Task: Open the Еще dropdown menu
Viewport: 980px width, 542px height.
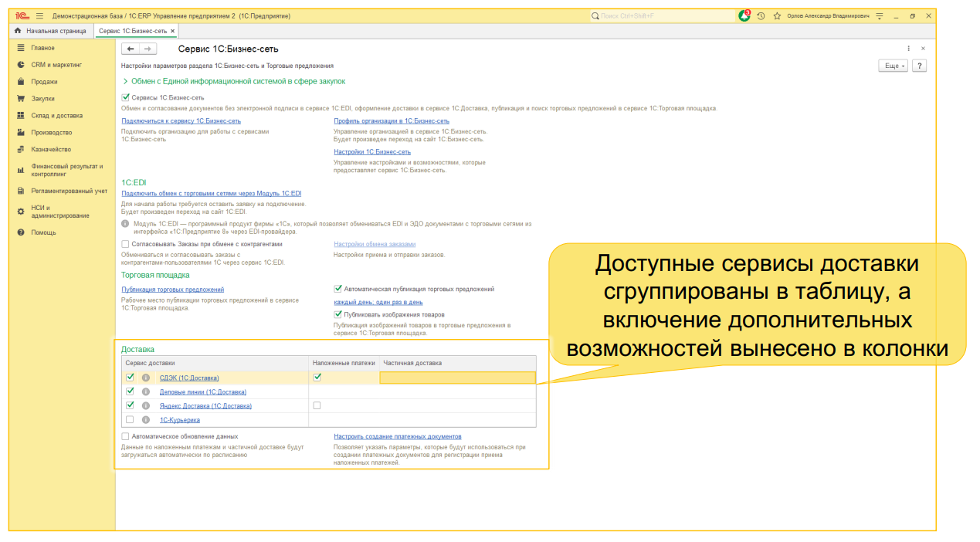Action: (894, 66)
